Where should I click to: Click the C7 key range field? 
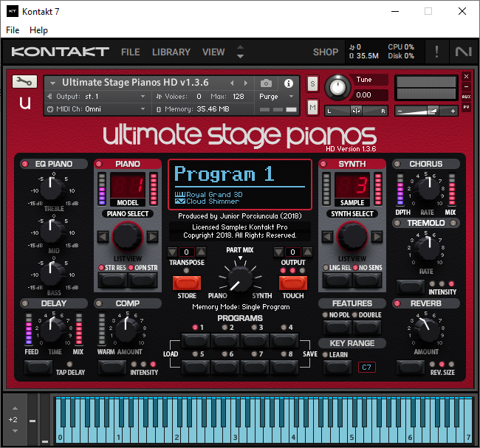point(366,368)
